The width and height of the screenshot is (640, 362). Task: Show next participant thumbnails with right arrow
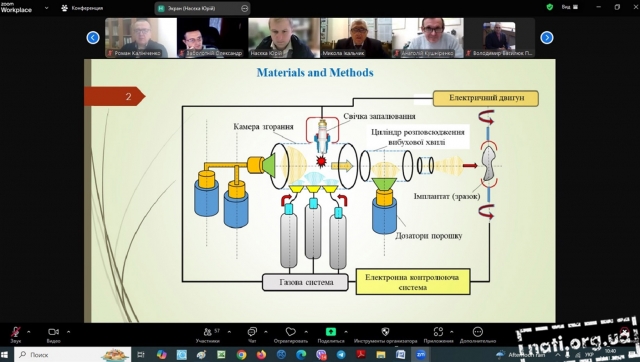547,38
